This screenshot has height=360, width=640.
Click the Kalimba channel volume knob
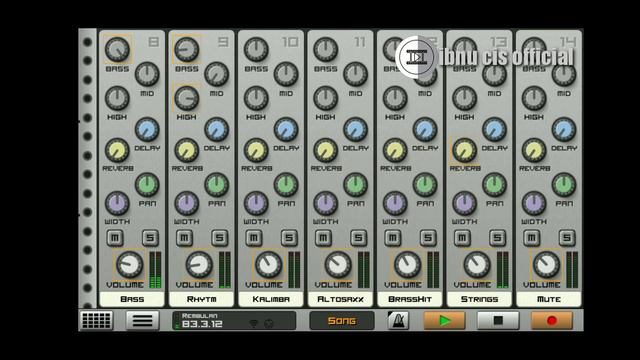pos(269,264)
